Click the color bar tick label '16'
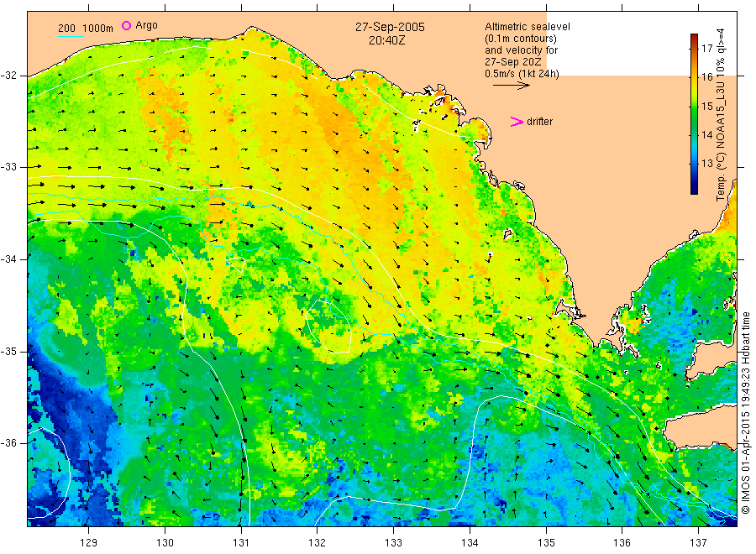756x554 pixels. click(706, 77)
